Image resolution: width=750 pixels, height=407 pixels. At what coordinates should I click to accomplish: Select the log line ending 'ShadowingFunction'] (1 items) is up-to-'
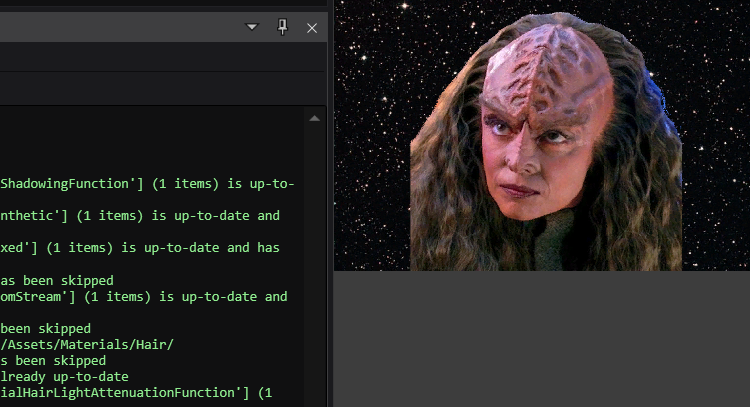click(x=147, y=184)
